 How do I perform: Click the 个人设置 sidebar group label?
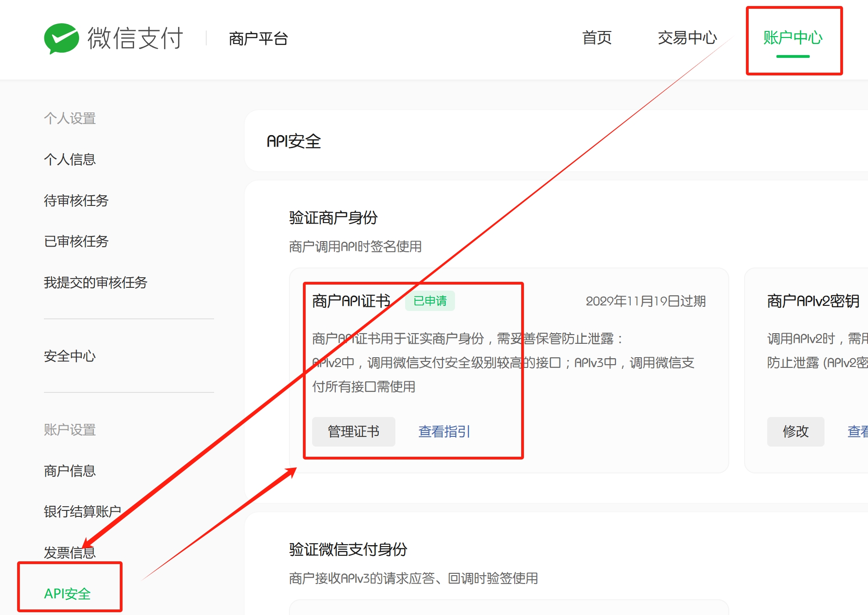click(70, 118)
